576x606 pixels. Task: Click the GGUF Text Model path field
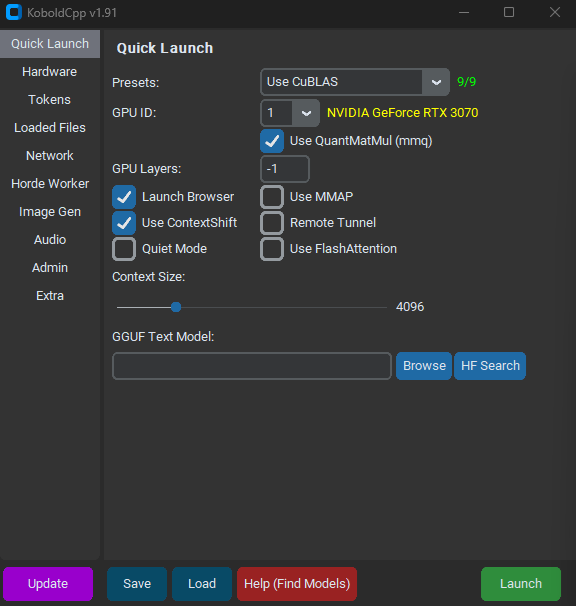click(252, 366)
